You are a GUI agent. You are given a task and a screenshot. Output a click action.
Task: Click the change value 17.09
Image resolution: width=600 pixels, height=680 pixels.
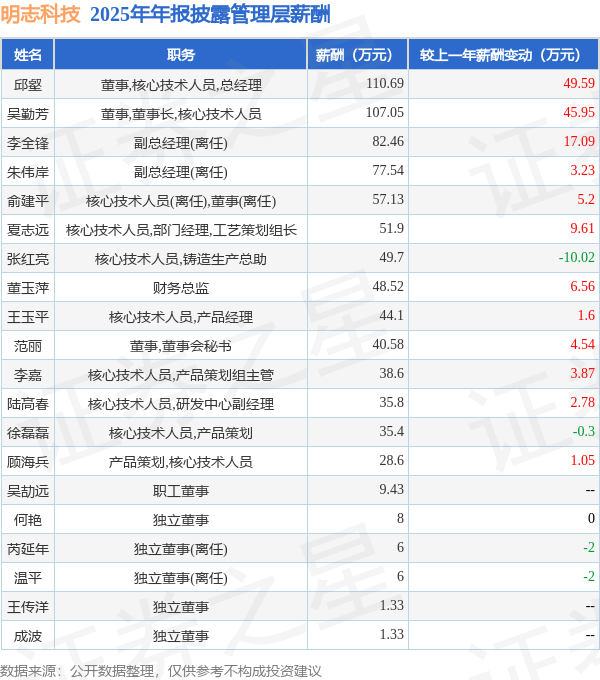tap(579, 141)
